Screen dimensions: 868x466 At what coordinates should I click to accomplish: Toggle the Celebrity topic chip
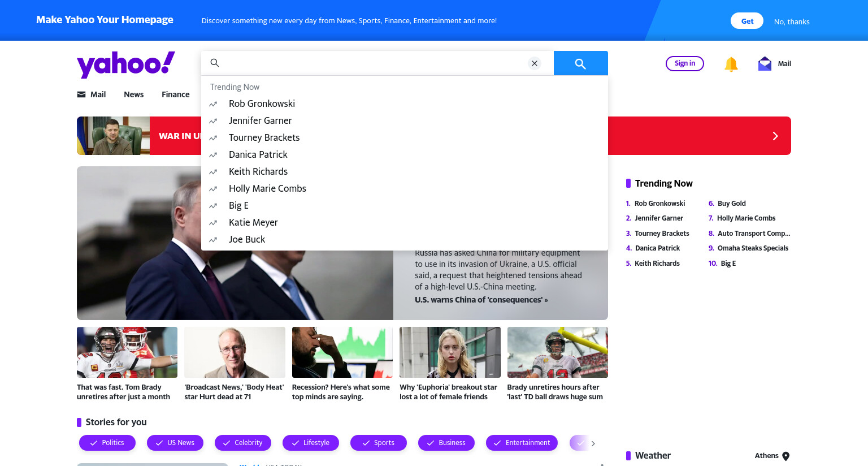243,443
